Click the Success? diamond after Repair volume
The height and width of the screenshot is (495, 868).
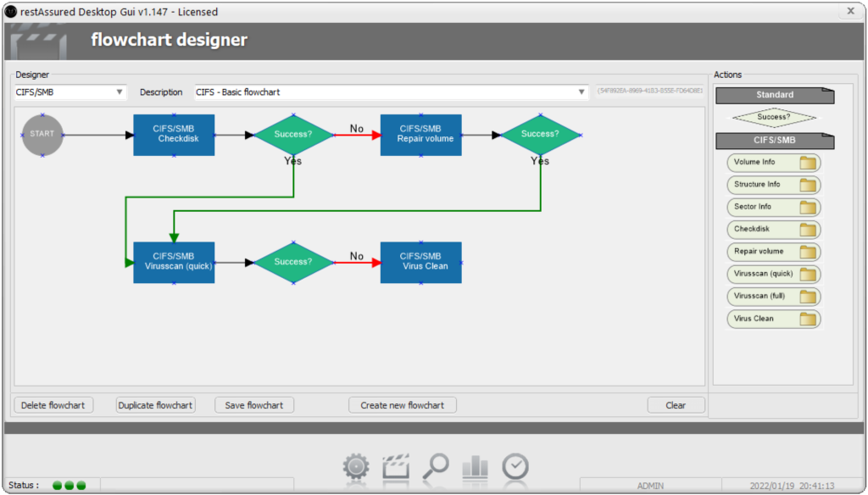540,135
